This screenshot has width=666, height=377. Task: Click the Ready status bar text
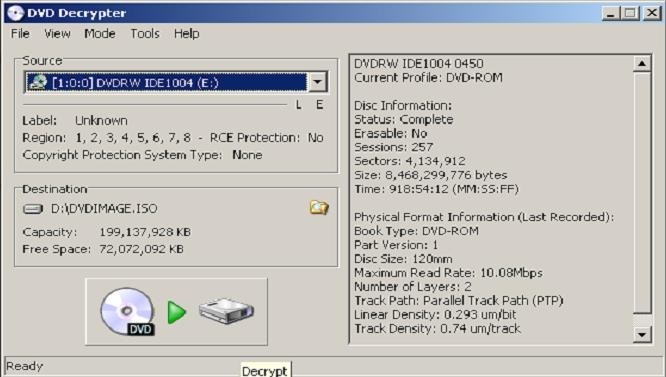[x=25, y=366]
